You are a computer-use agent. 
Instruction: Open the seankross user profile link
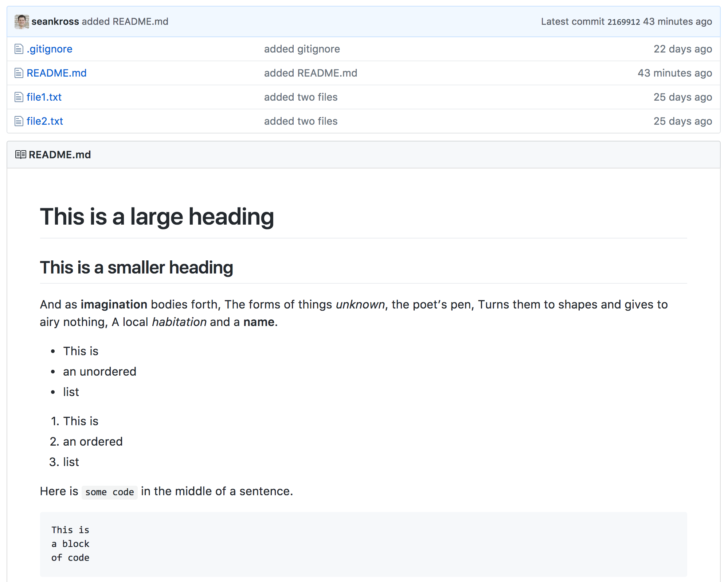click(55, 22)
